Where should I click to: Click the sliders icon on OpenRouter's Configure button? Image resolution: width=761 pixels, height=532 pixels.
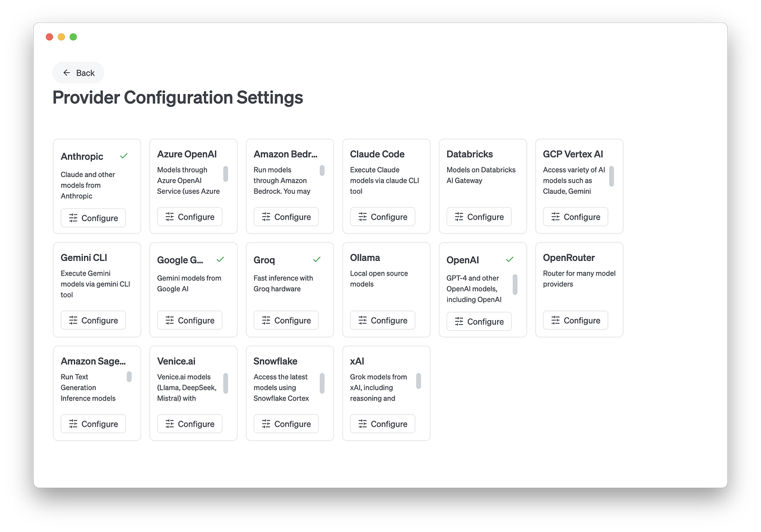[555, 320]
